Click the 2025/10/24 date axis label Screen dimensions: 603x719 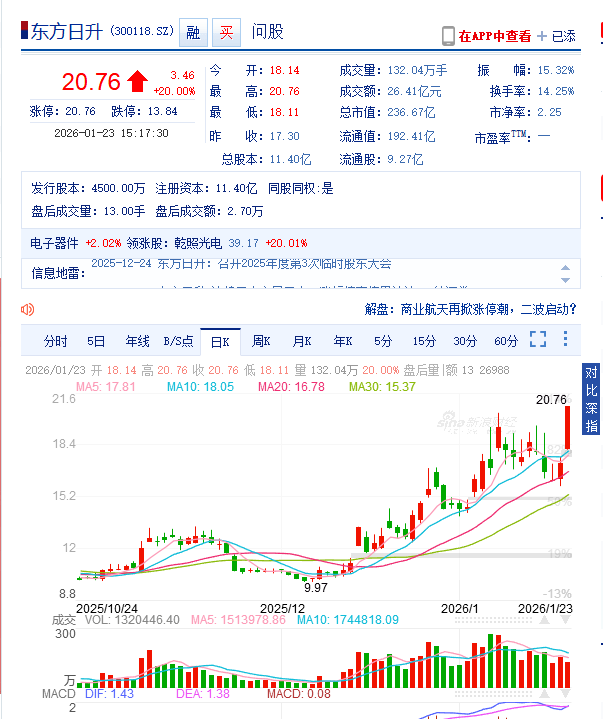click(x=106, y=608)
